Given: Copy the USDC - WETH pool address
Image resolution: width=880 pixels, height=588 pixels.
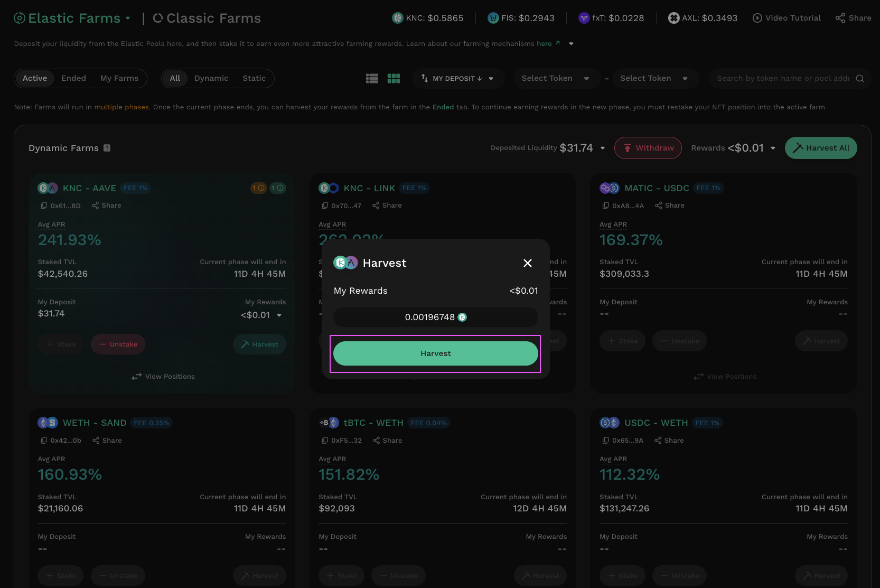Looking at the screenshot, I should [x=606, y=441].
